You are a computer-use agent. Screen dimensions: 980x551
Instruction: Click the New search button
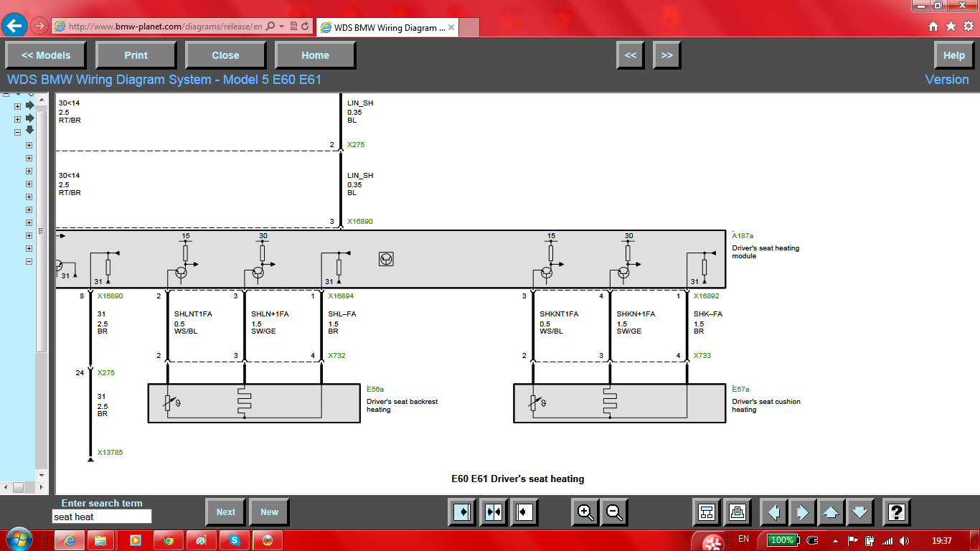coord(269,512)
